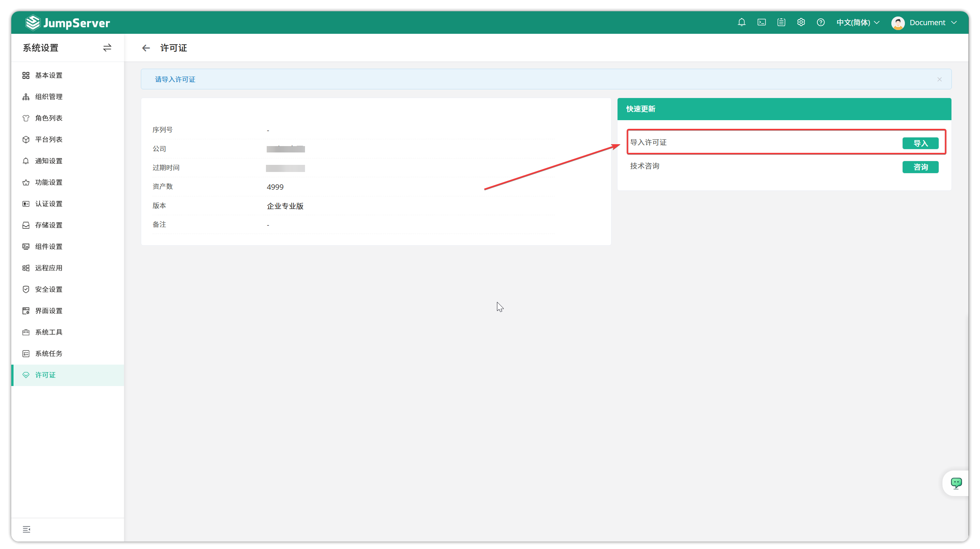Dismiss the 请导入许可证 alert banner
Image resolution: width=980 pixels, height=549 pixels.
click(939, 80)
